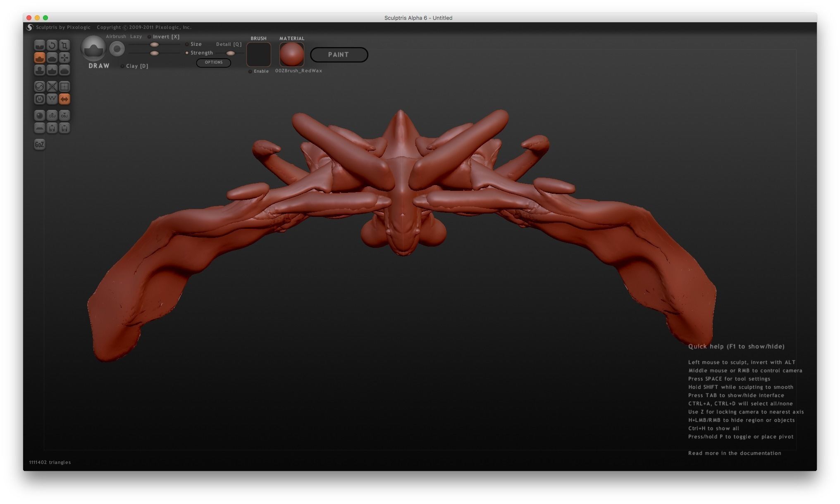Select the Flatten tool
The image size is (840, 504).
52,57
